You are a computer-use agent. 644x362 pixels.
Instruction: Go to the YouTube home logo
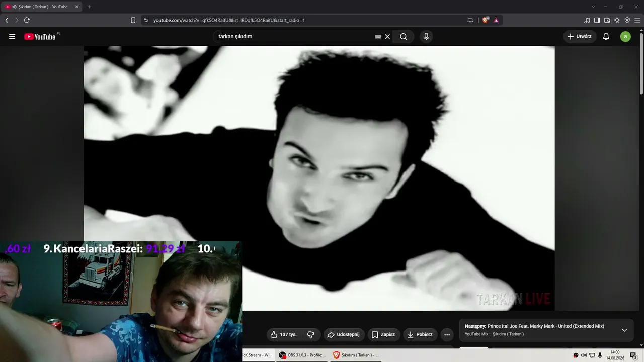pos(40,37)
